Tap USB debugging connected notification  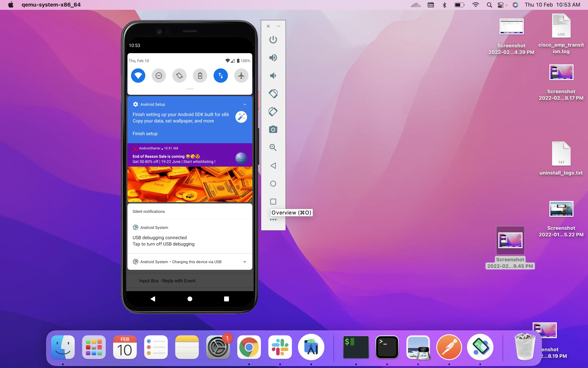point(190,236)
